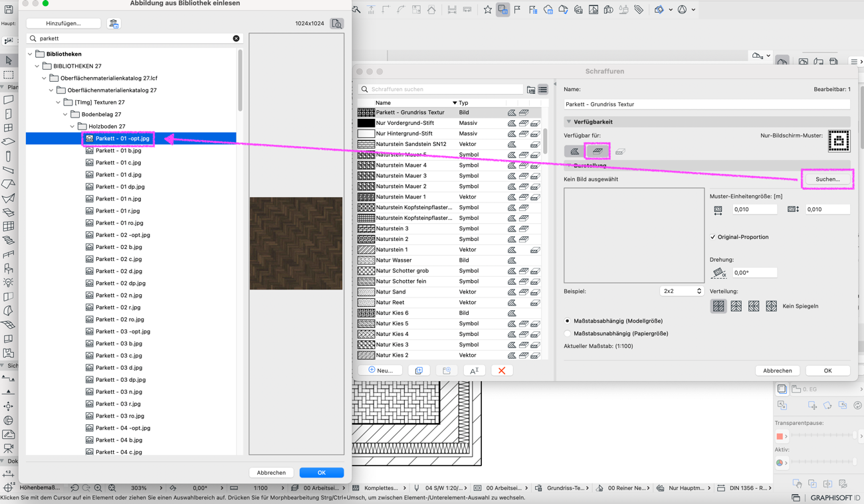Click the Suchen... button
The image size is (864, 504).
click(827, 179)
